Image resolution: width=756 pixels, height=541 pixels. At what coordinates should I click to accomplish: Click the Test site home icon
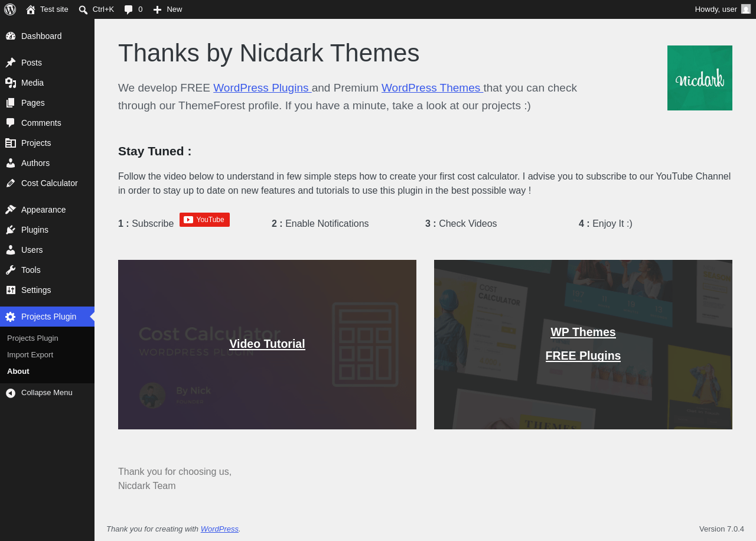click(x=31, y=9)
